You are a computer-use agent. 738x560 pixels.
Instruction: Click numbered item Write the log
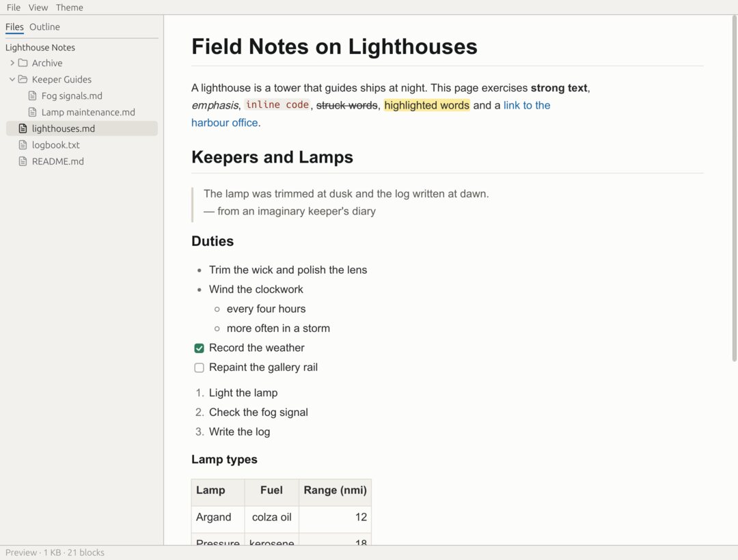click(240, 432)
